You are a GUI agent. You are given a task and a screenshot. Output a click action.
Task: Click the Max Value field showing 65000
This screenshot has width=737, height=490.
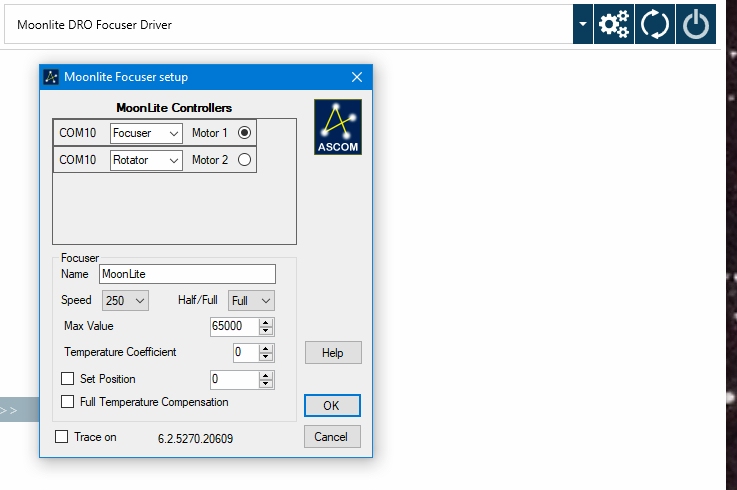click(234, 326)
